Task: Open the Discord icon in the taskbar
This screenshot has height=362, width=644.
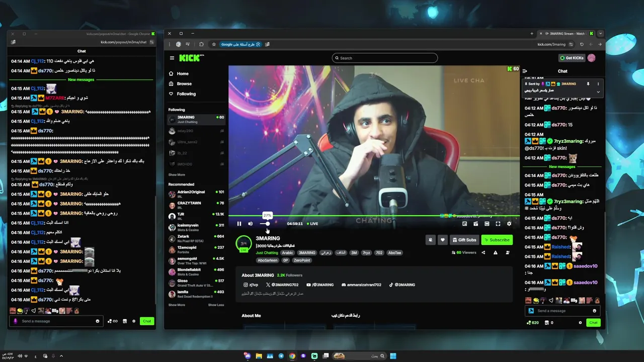Action: (248, 356)
